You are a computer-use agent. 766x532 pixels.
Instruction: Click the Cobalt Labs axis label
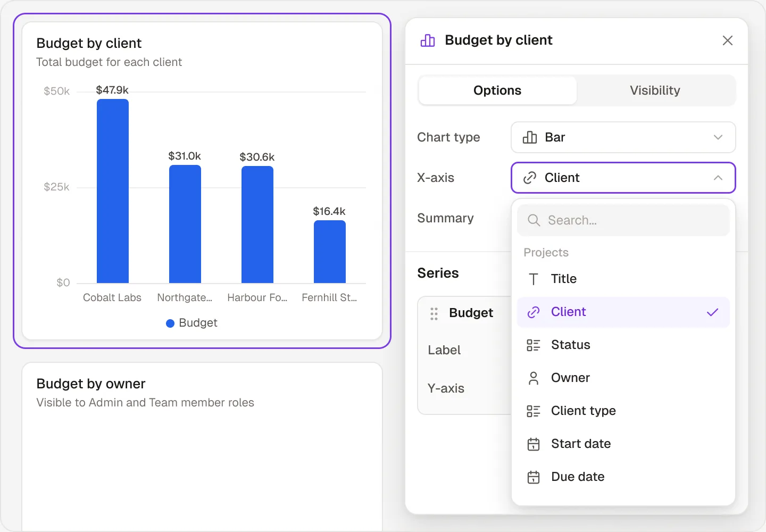pos(112,298)
